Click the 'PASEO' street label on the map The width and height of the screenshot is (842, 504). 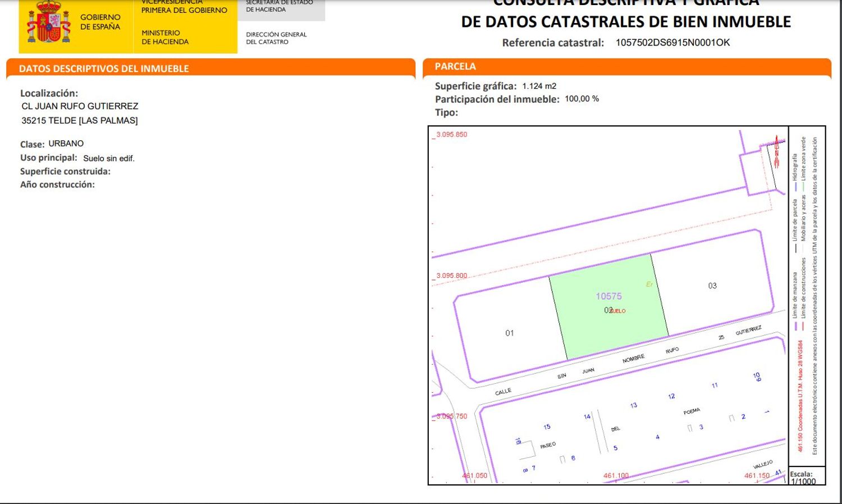click(x=548, y=445)
